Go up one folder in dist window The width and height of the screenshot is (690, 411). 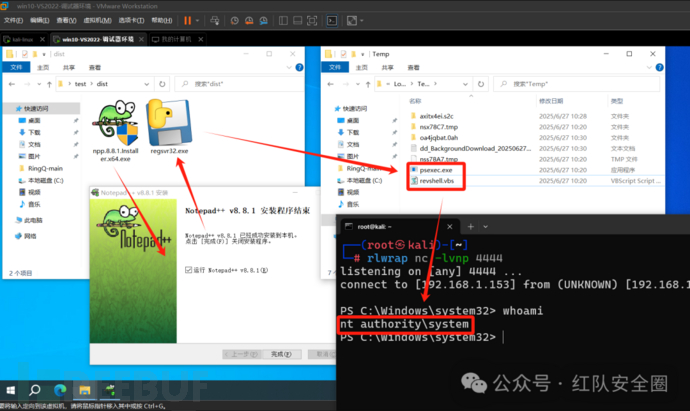[x=49, y=84]
